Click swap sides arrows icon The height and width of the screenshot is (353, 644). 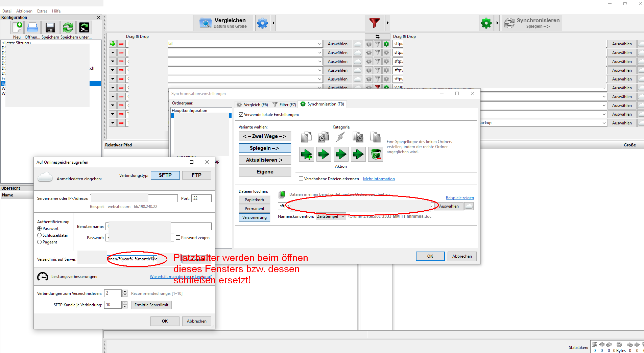[x=377, y=36]
